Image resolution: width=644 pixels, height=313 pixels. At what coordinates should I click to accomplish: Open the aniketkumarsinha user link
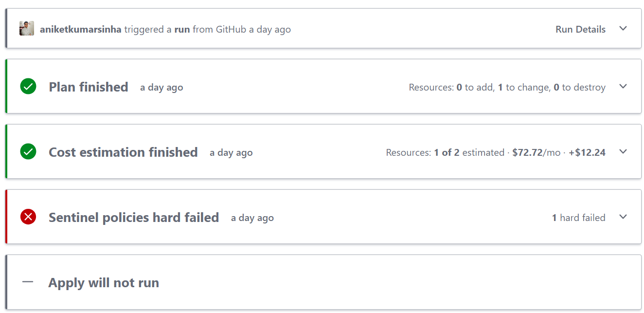tap(81, 29)
